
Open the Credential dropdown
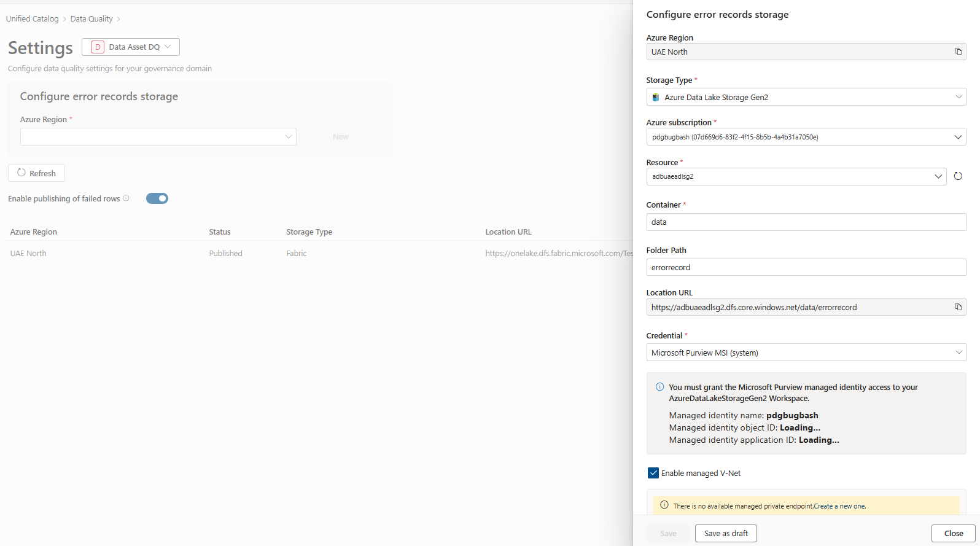coord(806,353)
